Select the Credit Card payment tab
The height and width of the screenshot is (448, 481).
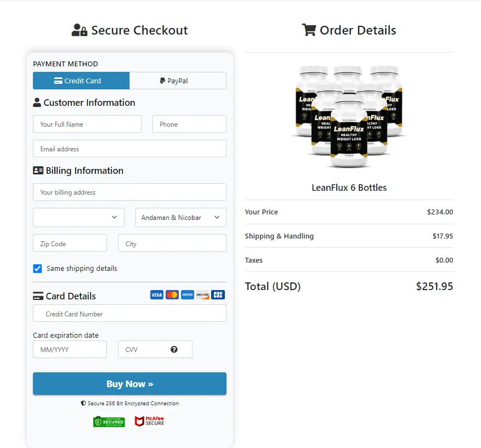(81, 80)
